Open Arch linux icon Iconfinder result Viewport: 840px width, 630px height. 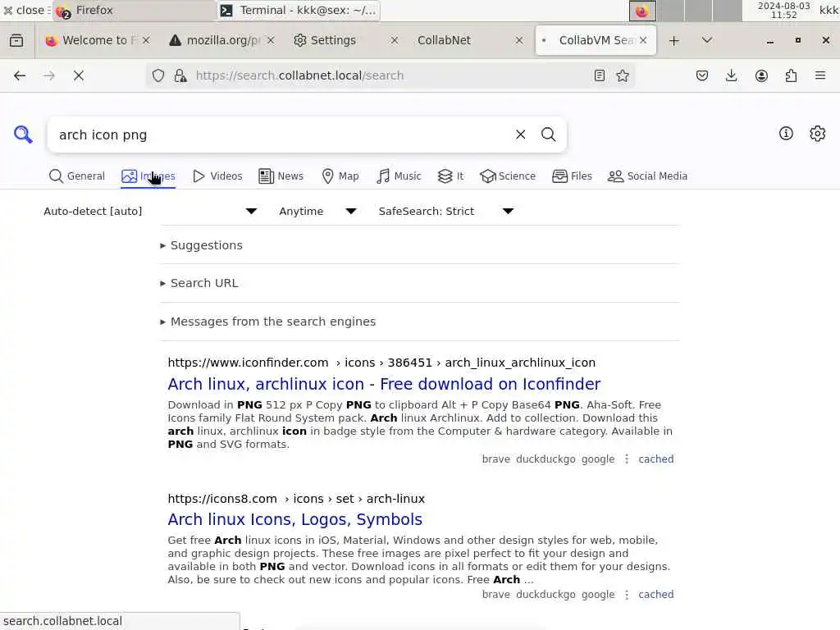pyautogui.click(x=384, y=384)
